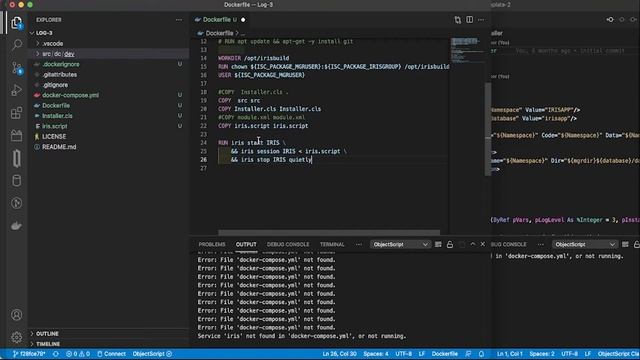Click the sync changes icon in status bar
This screenshot has width=640, height=360.
click(56, 354)
